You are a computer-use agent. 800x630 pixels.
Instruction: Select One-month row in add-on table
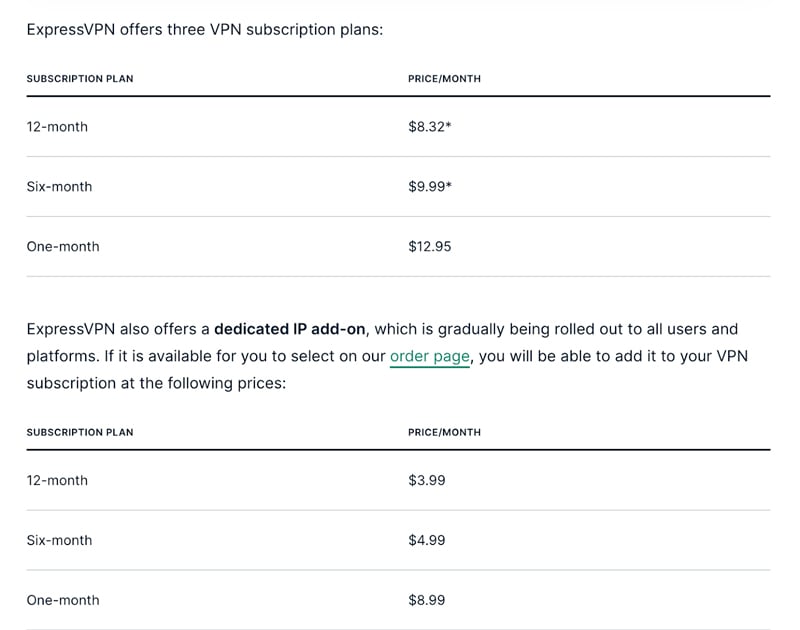click(63, 601)
